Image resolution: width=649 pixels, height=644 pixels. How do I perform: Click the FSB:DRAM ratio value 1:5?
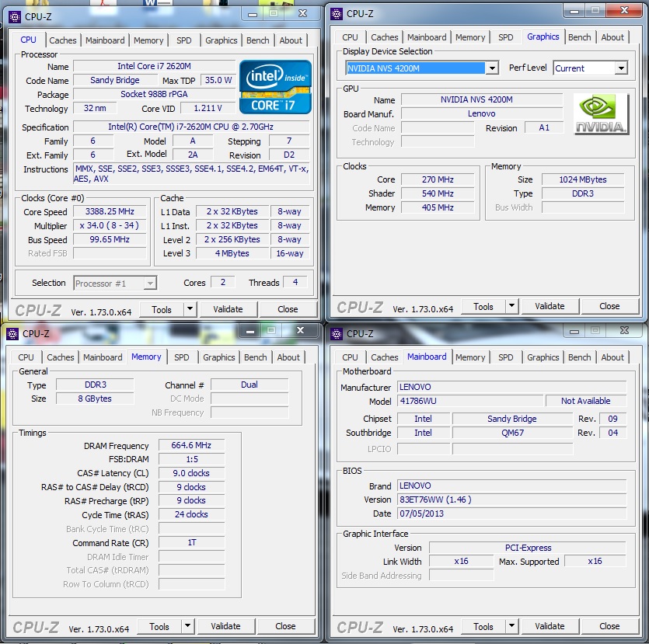tap(191, 459)
